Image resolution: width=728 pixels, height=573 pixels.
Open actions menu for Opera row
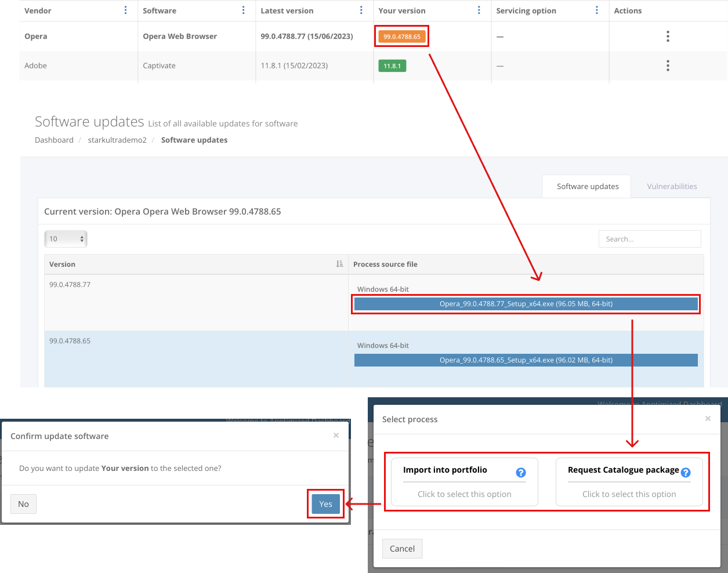[668, 37]
